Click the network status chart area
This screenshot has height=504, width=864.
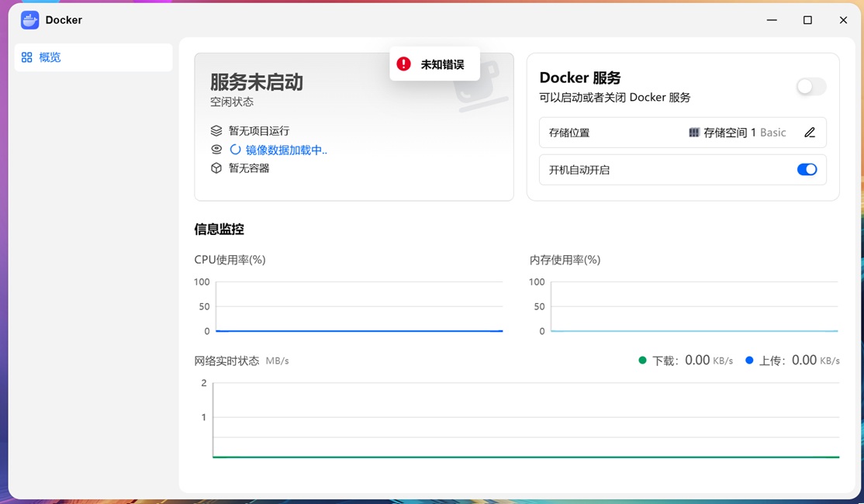[x=526, y=419]
